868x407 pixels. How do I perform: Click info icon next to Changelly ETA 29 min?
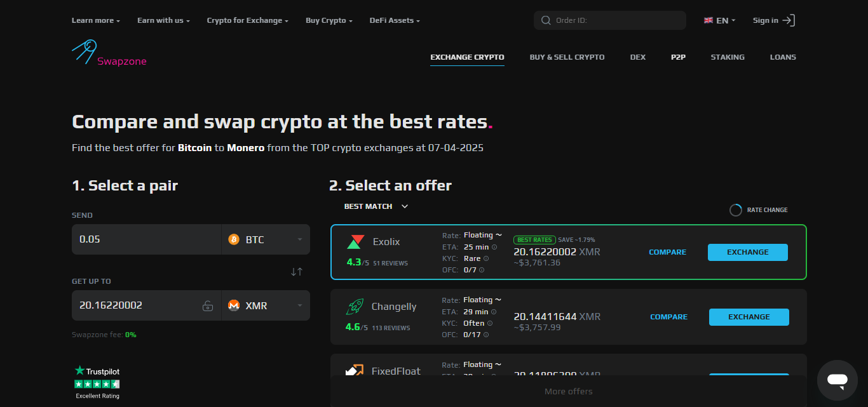click(x=494, y=312)
